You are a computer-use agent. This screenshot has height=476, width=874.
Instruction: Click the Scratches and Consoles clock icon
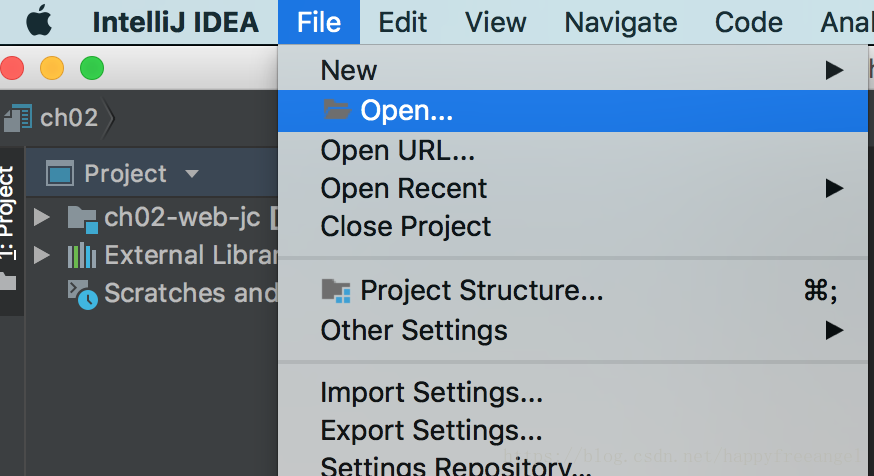coord(82,293)
